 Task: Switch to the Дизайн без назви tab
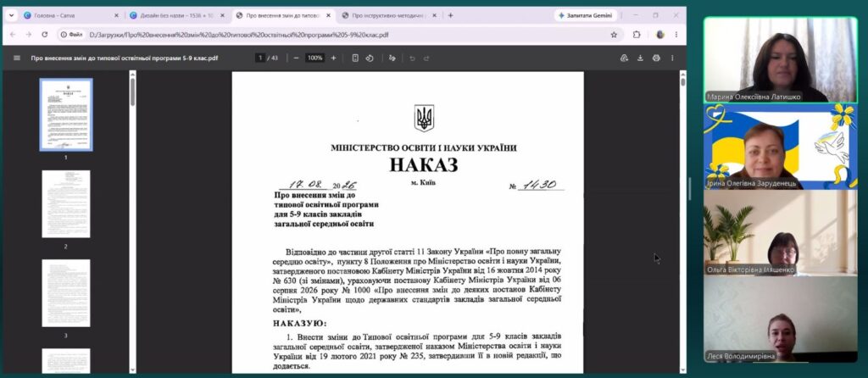(178, 15)
